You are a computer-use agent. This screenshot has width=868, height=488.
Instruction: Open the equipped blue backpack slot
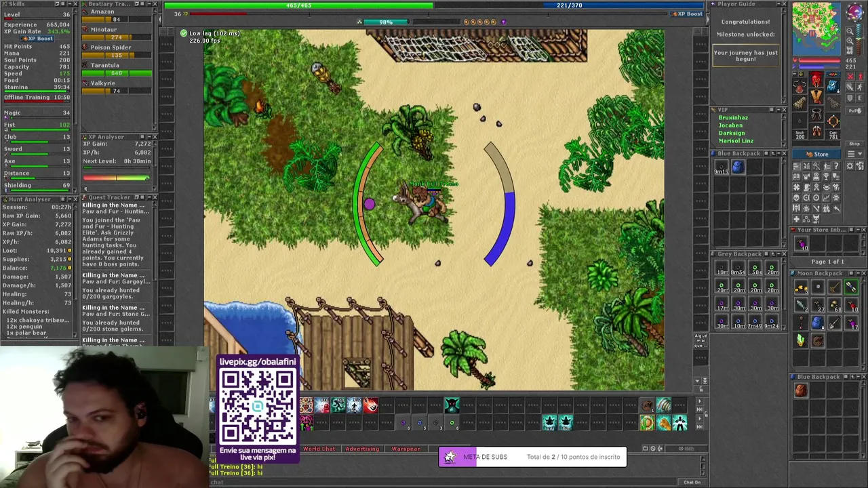click(x=833, y=87)
